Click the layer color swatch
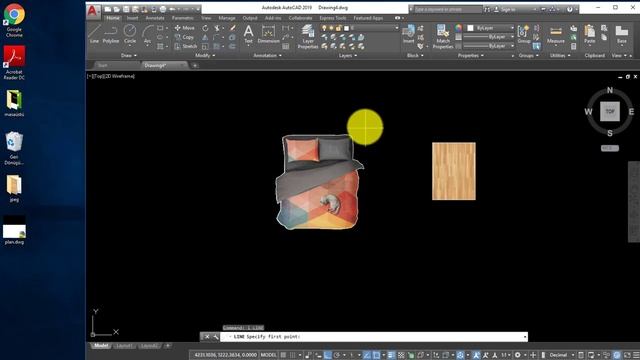The width and height of the screenshot is (640, 360). [347, 28]
